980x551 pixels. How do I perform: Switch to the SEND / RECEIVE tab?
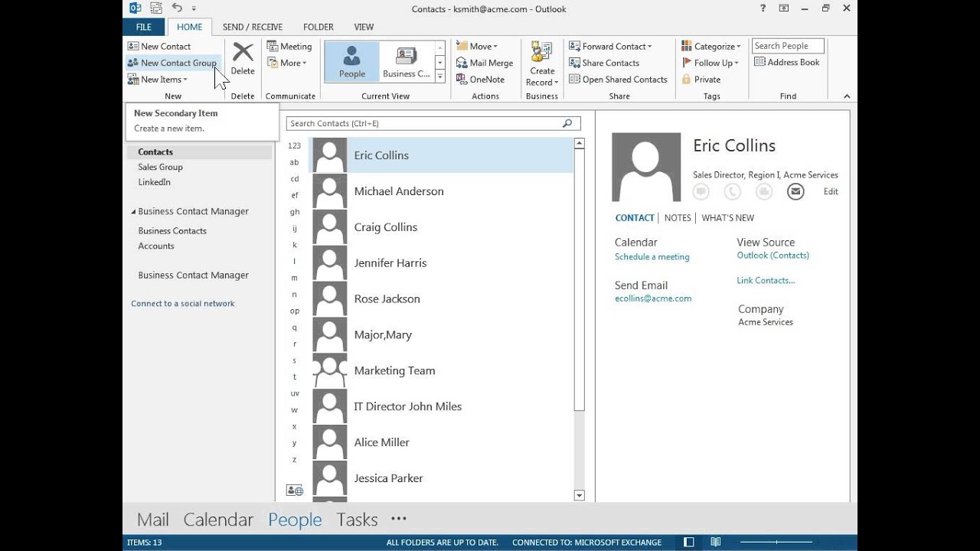click(x=253, y=27)
